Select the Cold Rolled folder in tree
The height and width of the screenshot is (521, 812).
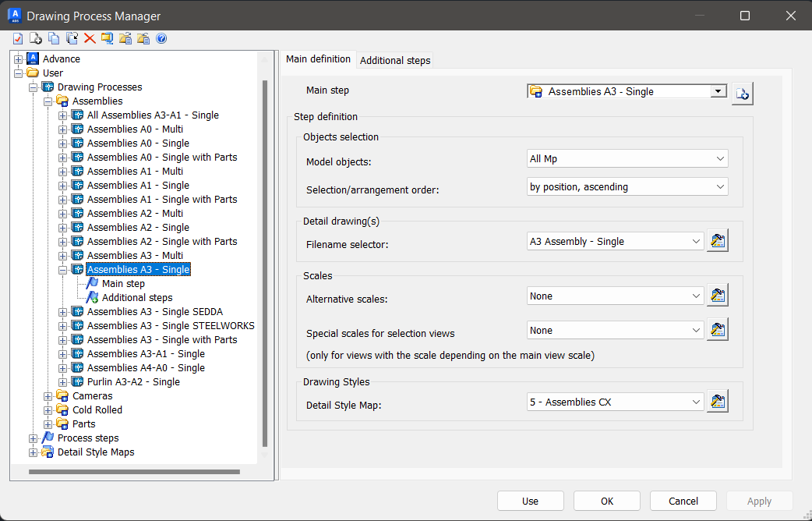coord(97,410)
